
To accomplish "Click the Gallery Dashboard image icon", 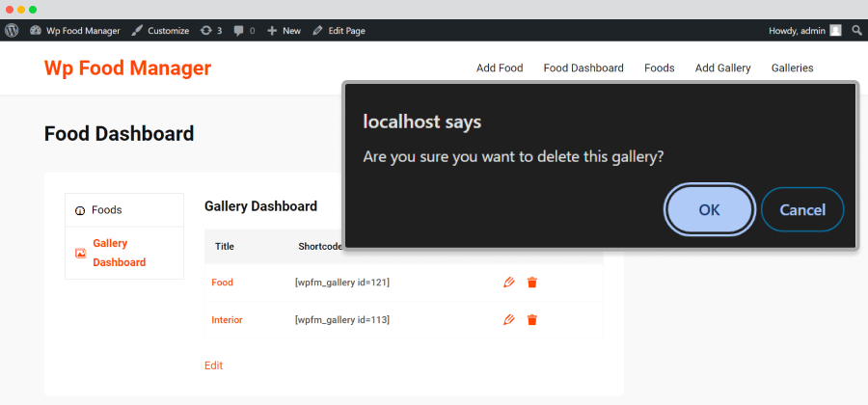I will [x=80, y=254].
